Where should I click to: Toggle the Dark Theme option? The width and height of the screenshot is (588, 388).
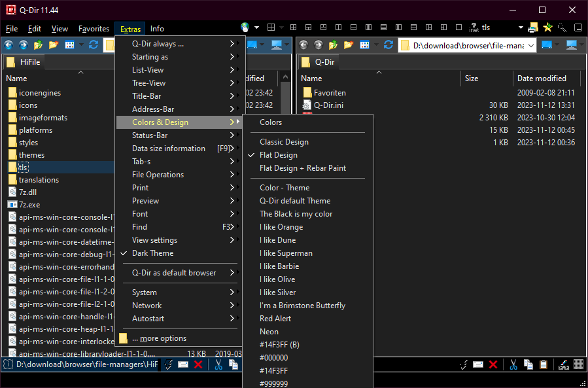153,253
